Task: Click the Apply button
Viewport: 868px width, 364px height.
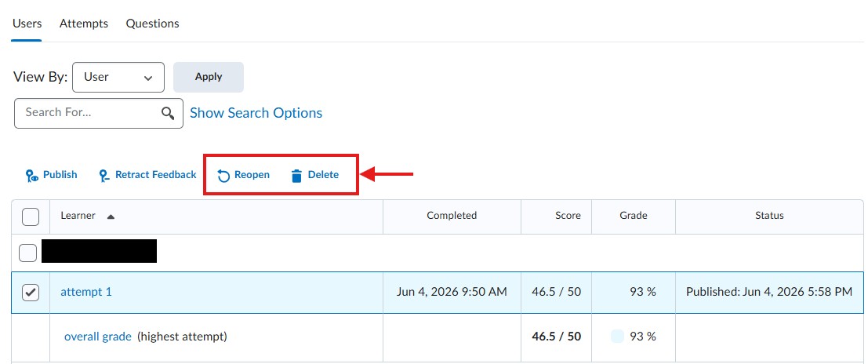Action: pyautogui.click(x=208, y=77)
